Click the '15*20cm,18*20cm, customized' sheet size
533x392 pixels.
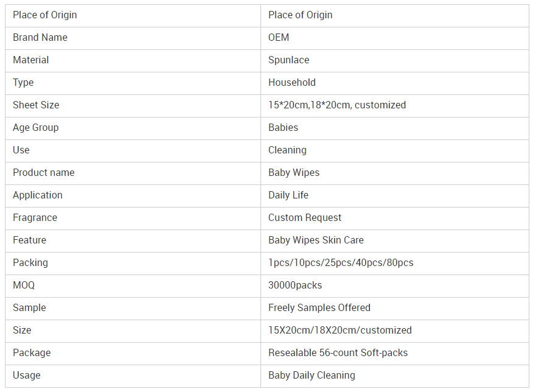337,105
